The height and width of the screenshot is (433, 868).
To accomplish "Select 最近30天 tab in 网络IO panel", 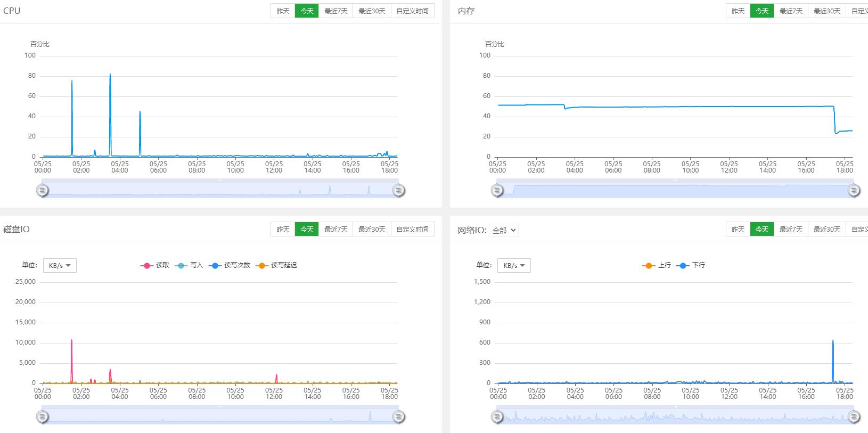I will [827, 229].
